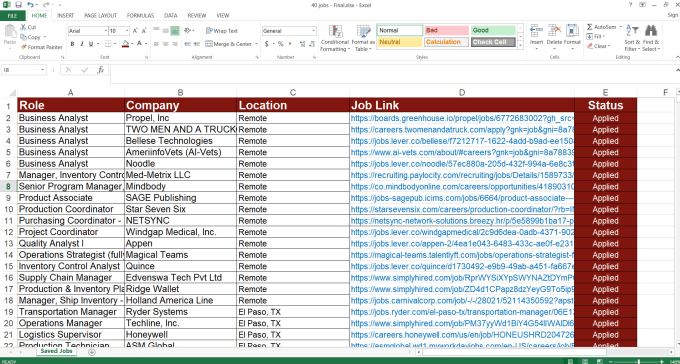Switch to the FORMULAS tab
680x364 pixels.
pos(140,16)
